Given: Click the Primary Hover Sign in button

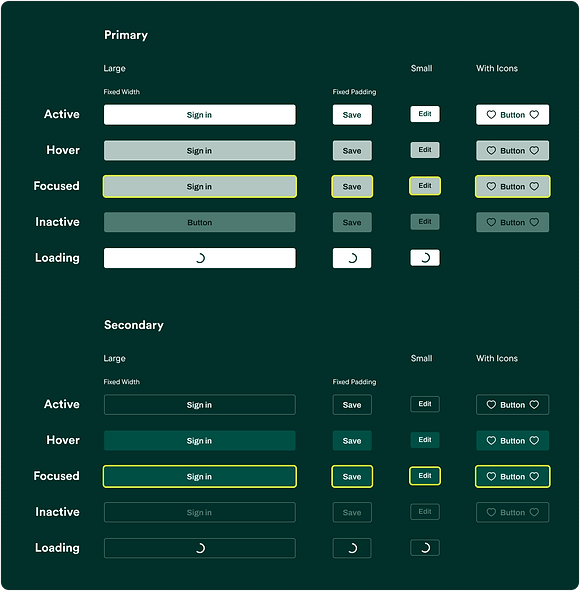Looking at the screenshot, I should (x=199, y=150).
